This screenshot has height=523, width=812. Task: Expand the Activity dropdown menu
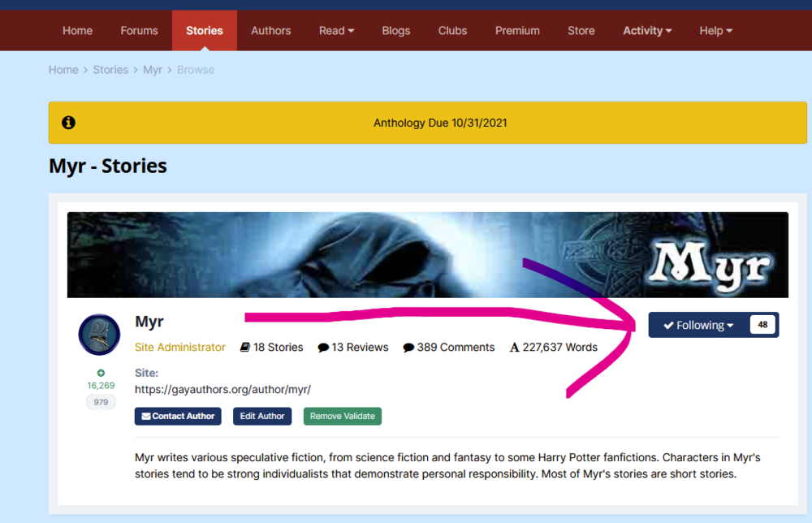click(647, 31)
